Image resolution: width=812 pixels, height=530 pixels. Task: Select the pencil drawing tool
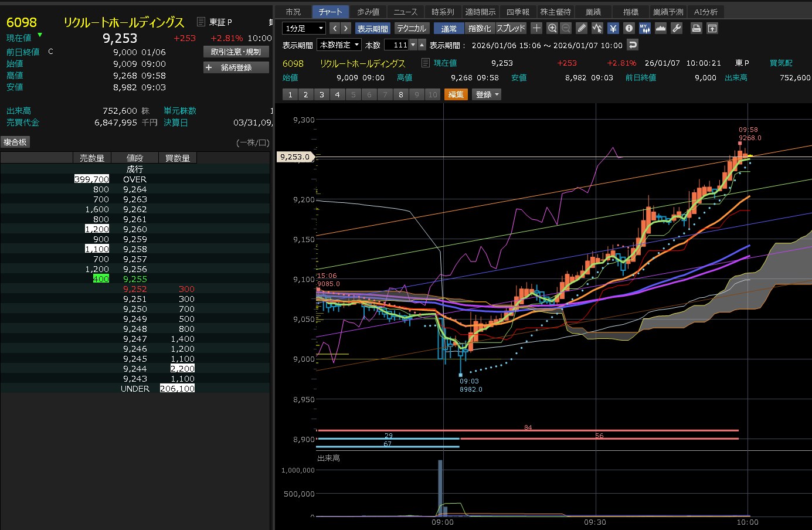[x=582, y=28]
